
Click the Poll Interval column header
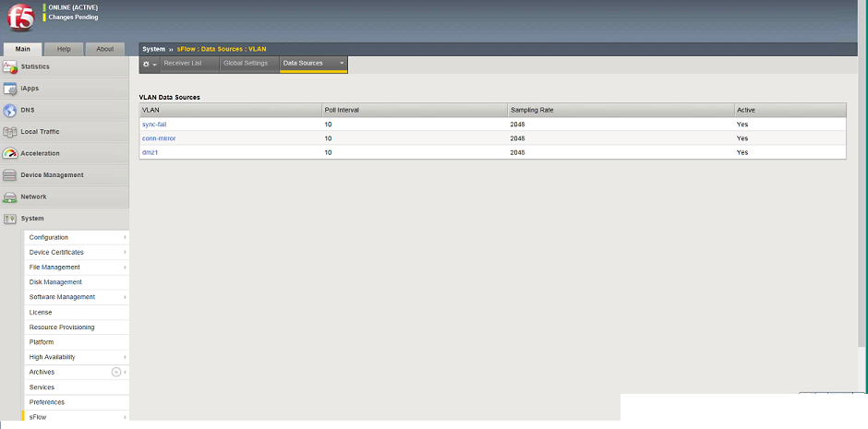(414, 110)
